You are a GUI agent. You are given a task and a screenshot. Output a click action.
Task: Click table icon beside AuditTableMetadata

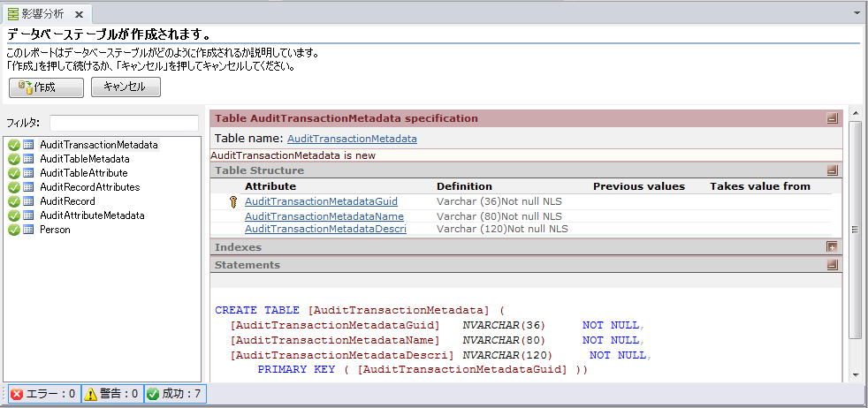[x=28, y=159]
